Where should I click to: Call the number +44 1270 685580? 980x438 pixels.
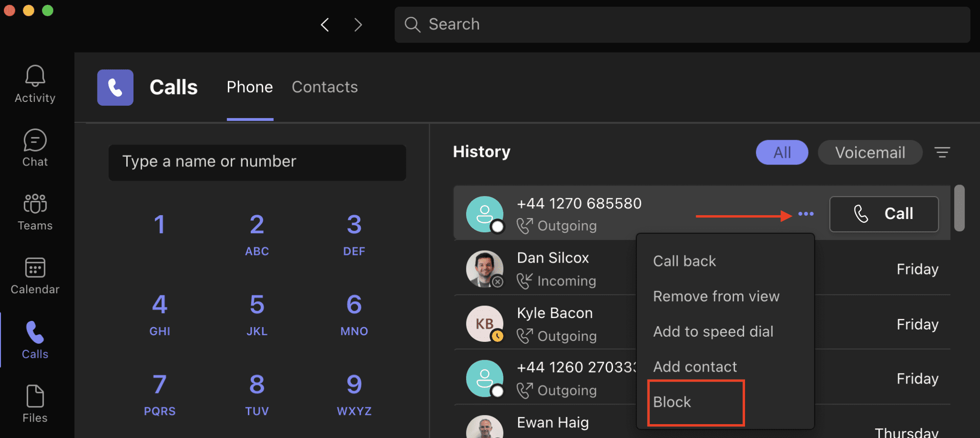point(883,214)
